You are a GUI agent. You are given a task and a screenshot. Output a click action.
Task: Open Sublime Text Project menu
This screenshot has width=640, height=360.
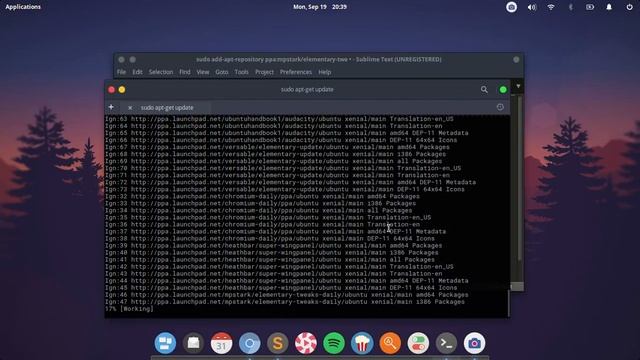[264, 72]
